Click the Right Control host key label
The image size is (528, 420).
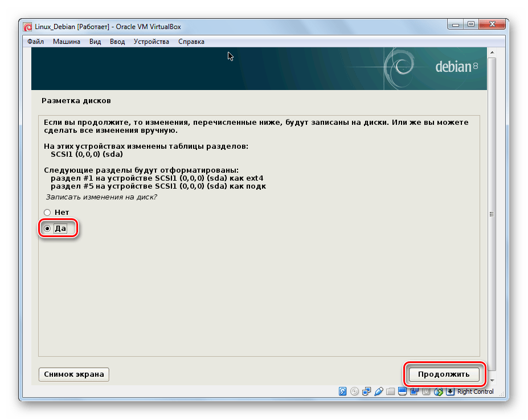[475, 392]
